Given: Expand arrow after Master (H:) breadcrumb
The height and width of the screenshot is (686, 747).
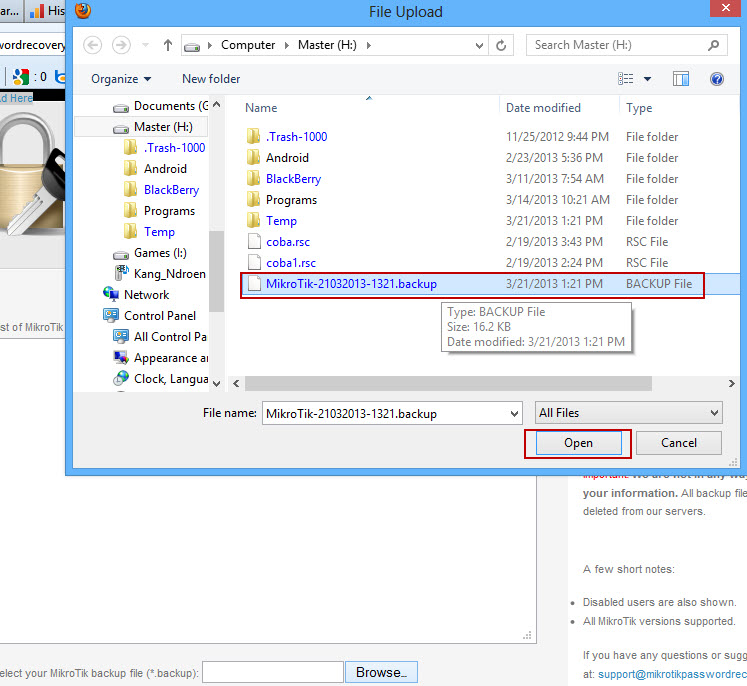Looking at the screenshot, I should [x=369, y=45].
